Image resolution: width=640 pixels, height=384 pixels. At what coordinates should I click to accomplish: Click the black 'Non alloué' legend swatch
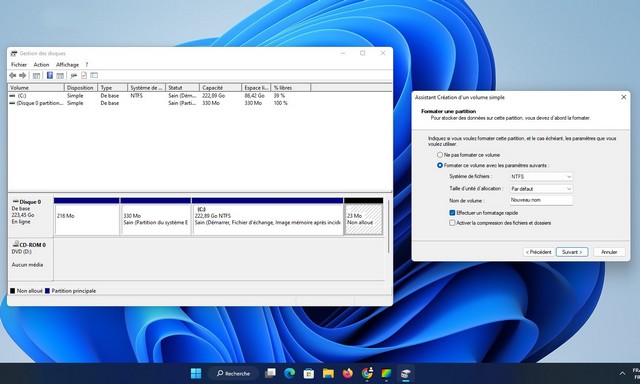13,291
